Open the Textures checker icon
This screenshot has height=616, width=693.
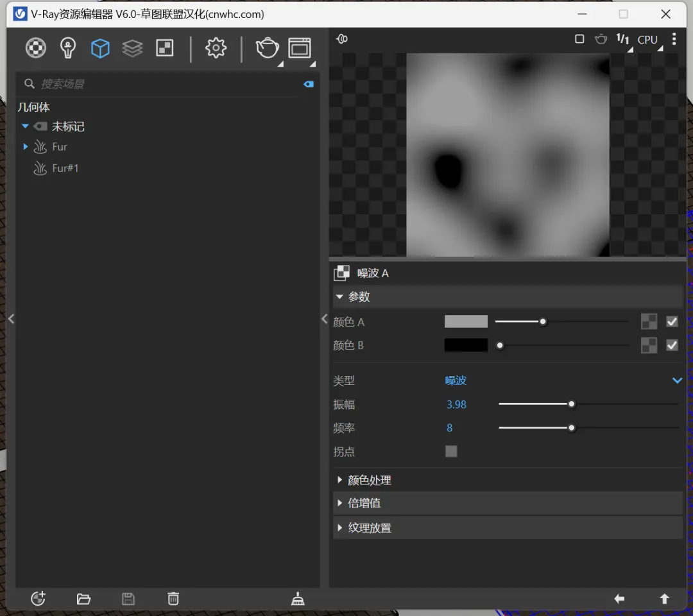point(165,48)
